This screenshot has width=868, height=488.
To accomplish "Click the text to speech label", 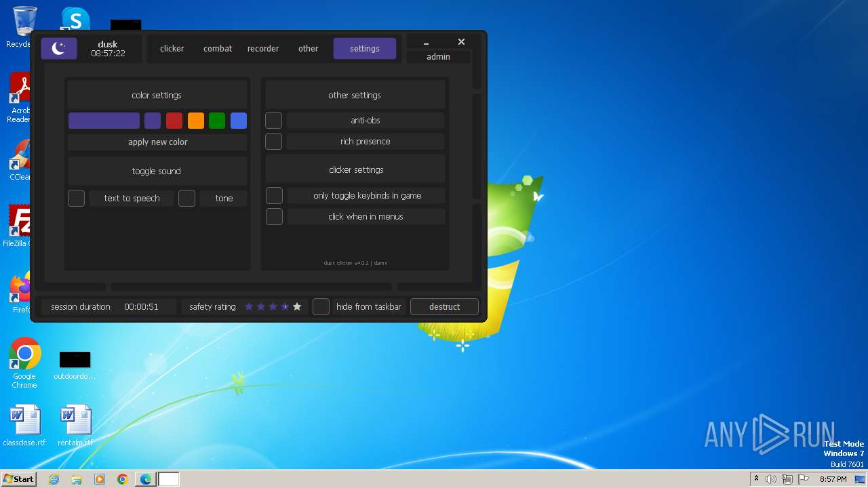I will click(x=132, y=199).
